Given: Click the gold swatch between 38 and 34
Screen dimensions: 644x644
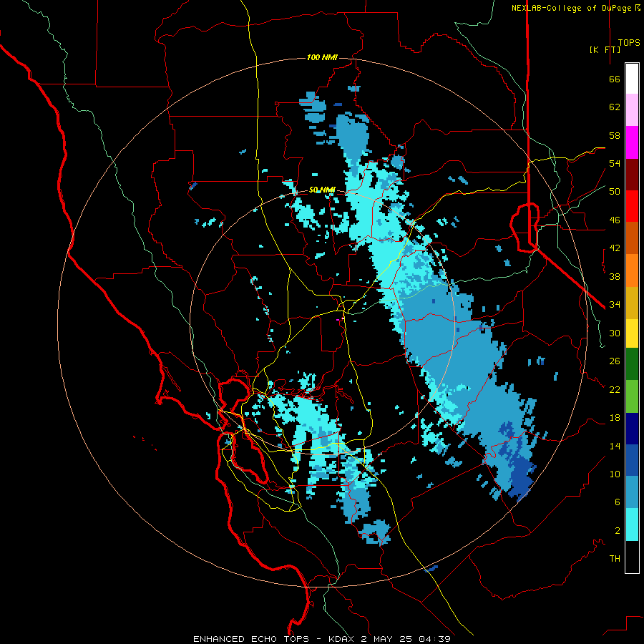Looking at the screenshot, I should 632,303.
